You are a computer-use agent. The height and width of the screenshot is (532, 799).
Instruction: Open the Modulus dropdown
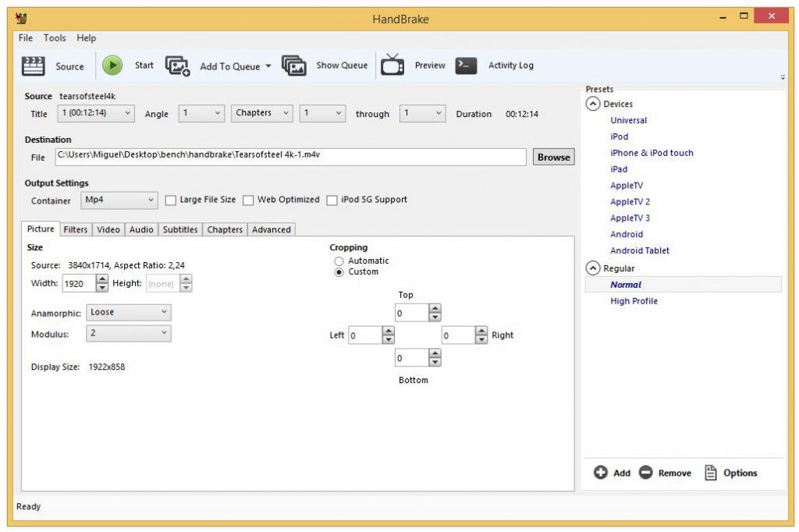pos(129,333)
